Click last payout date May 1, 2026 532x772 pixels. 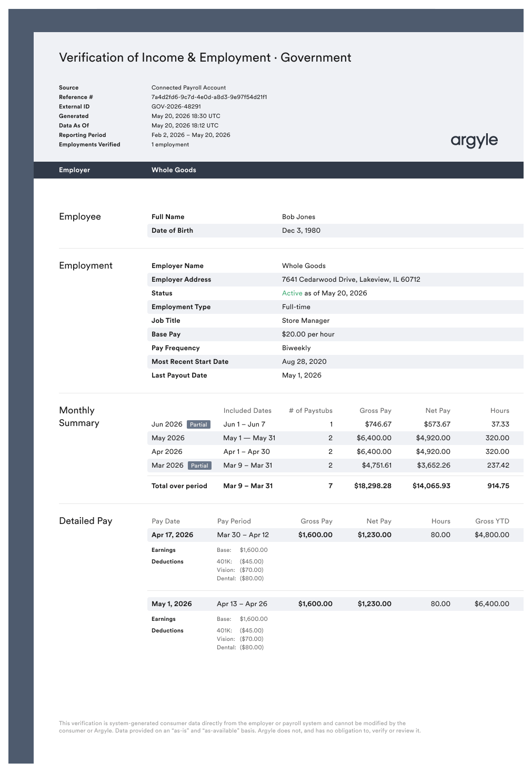tap(302, 375)
